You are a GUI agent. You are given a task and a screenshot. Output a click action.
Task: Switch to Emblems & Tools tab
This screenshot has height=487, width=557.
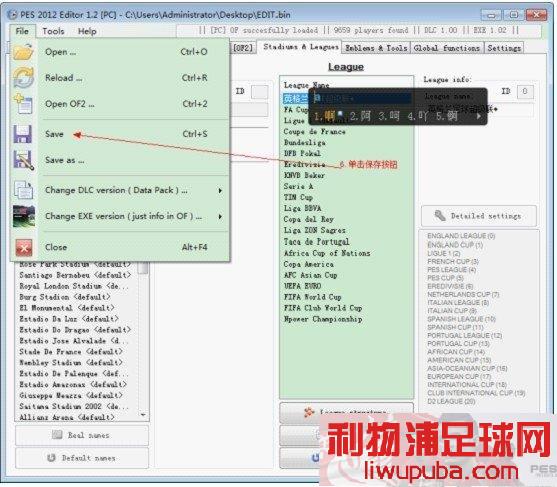pyautogui.click(x=376, y=48)
